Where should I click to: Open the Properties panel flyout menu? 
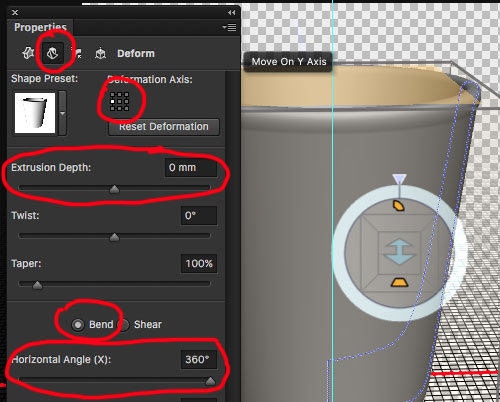click(230, 27)
